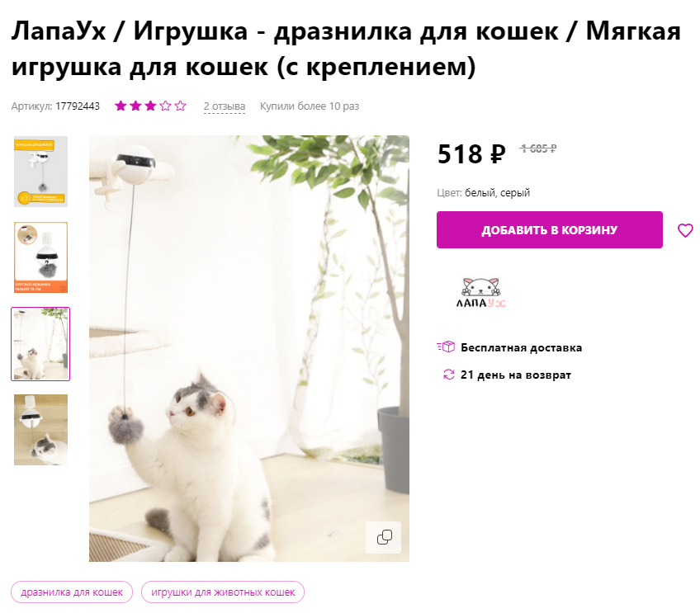
Task: Open similar items icon on main photo
Action: pos(384,537)
